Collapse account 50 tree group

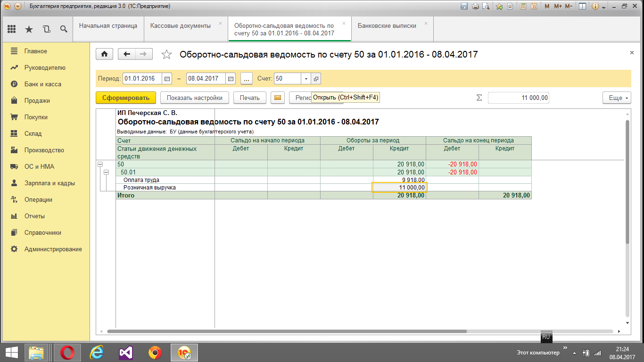click(x=100, y=164)
